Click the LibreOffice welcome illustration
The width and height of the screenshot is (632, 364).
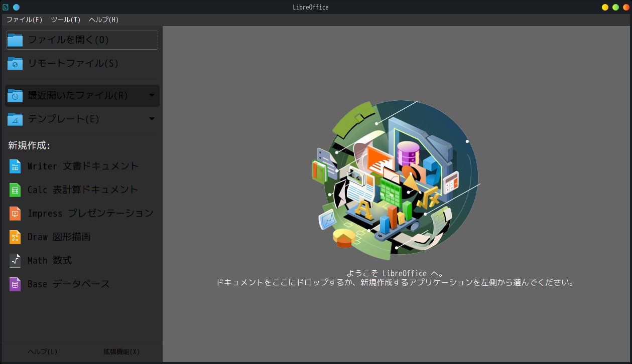click(397, 180)
